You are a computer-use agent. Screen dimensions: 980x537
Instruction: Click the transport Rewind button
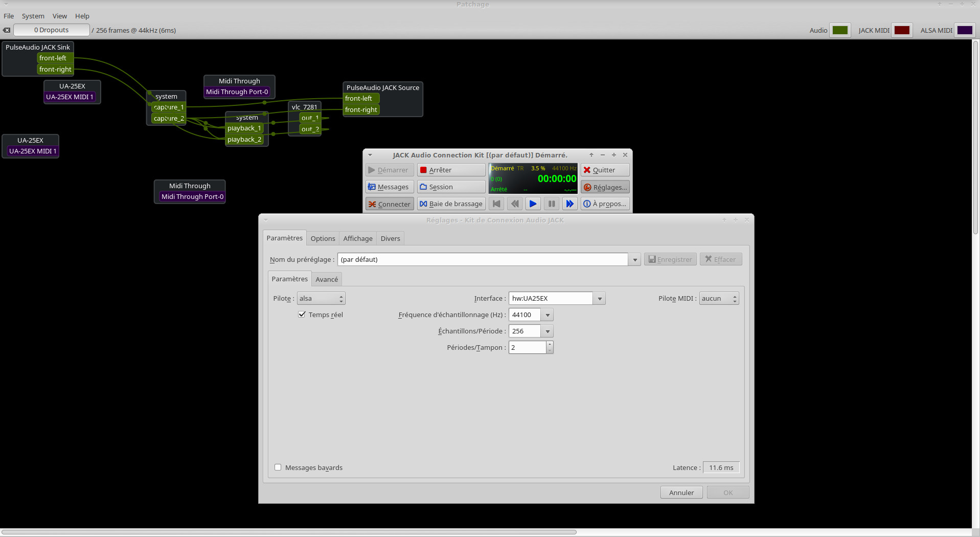514,204
